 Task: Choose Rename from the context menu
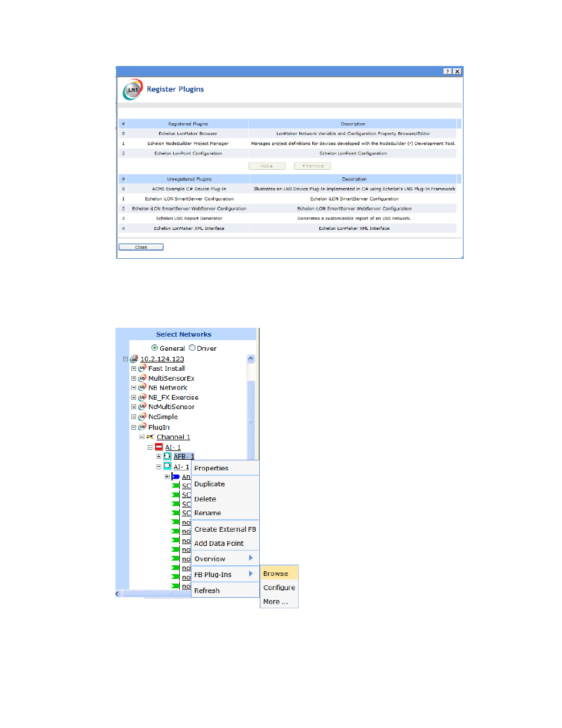(x=225, y=513)
